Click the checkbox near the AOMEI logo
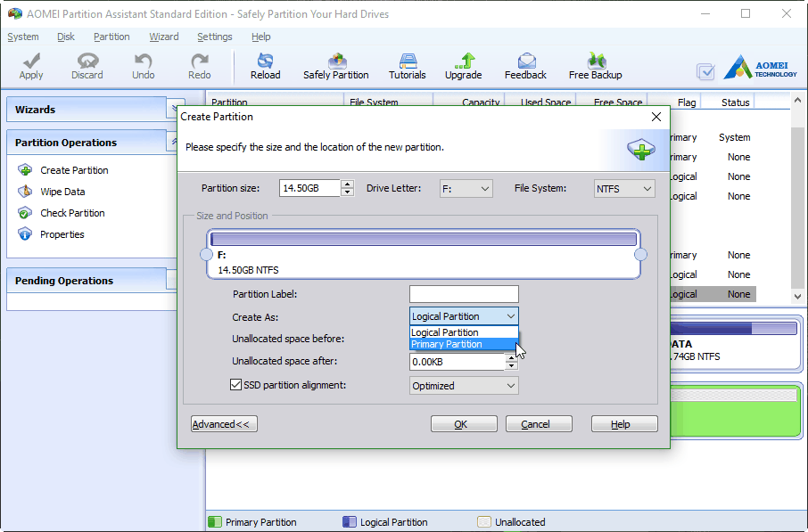The image size is (808, 532). click(x=707, y=72)
